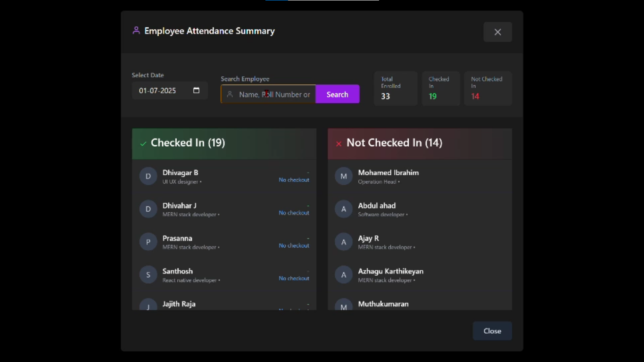The height and width of the screenshot is (362, 644).
Task: Click Mohamed Ibrahim's M avatar icon
Action: (344, 176)
